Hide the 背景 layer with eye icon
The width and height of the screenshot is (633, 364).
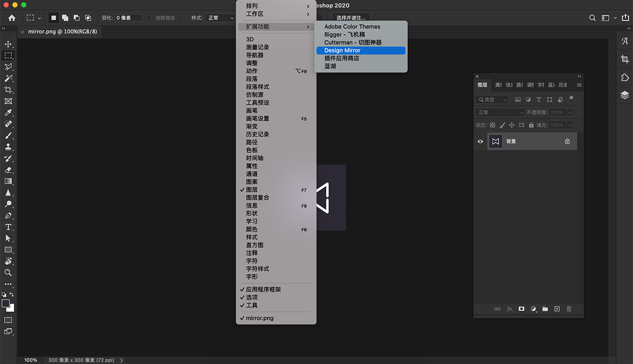coord(480,141)
